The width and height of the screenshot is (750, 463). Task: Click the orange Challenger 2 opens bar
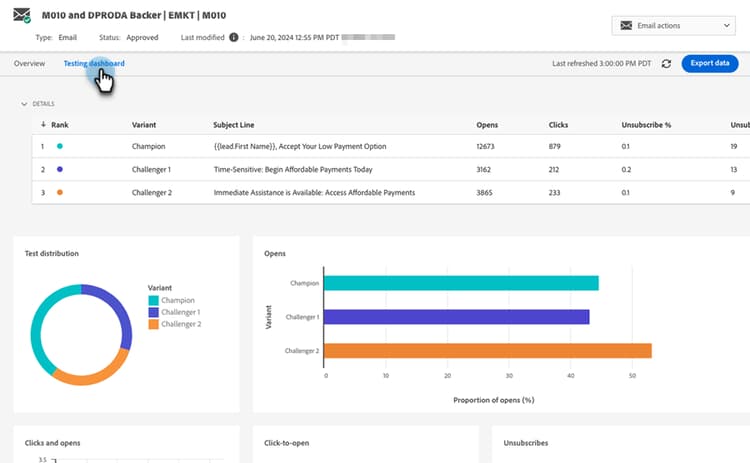(x=488, y=351)
